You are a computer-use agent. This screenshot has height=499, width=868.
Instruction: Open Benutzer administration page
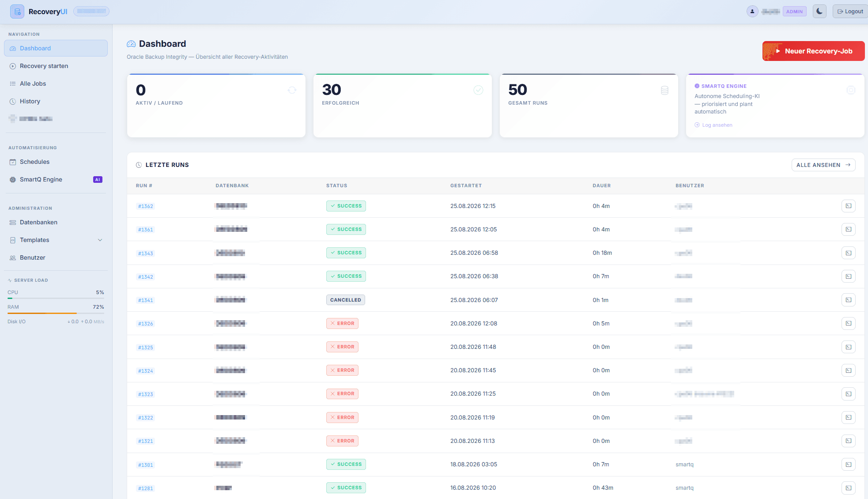tap(56, 257)
